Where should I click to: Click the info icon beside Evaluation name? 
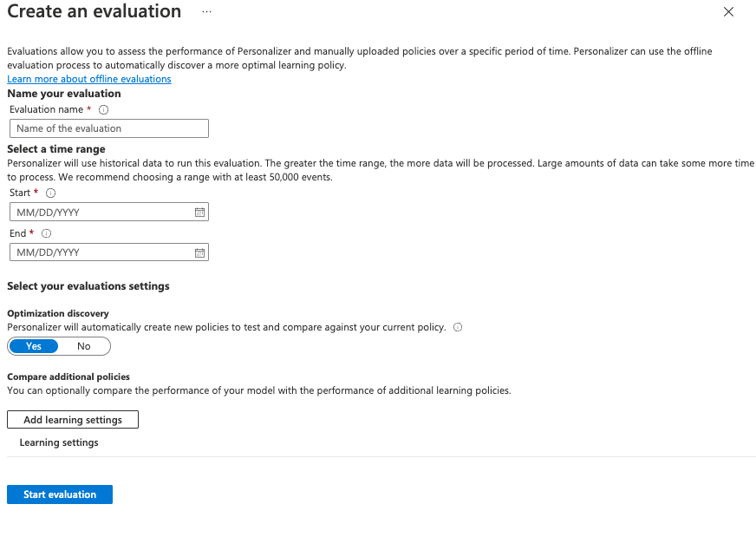pyautogui.click(x=104, y=110)
